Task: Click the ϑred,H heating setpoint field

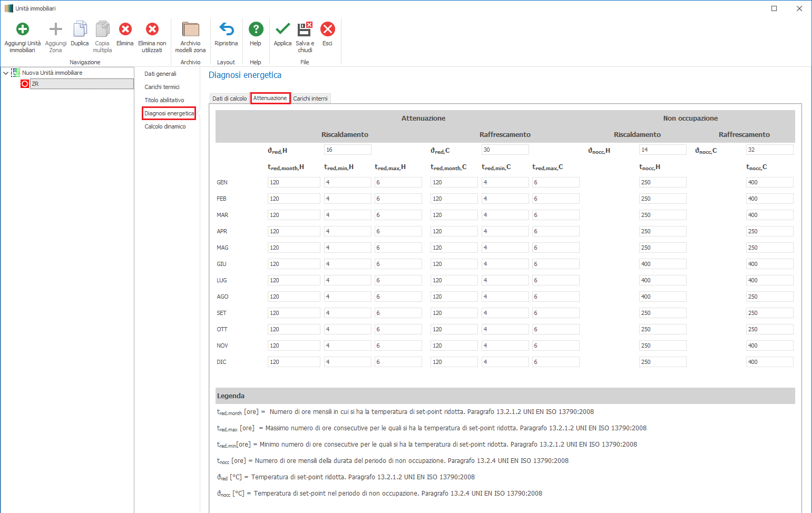Action: [x=347, y=150]
